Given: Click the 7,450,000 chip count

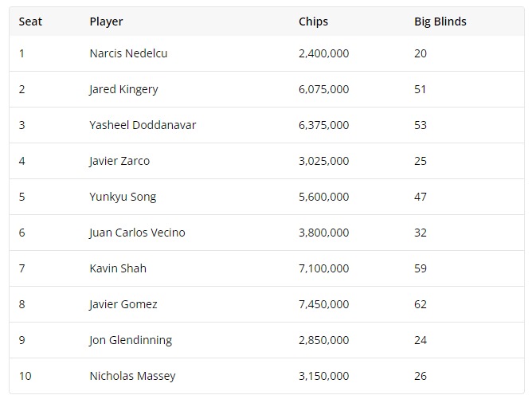Looking at the screenshot, I should coord(323,304).
